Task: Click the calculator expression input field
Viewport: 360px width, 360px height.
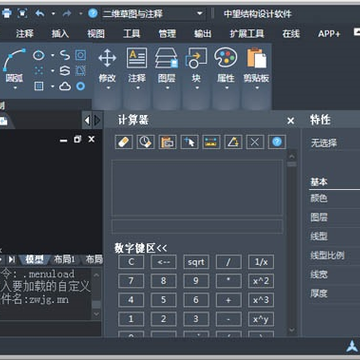Action: 197,226
